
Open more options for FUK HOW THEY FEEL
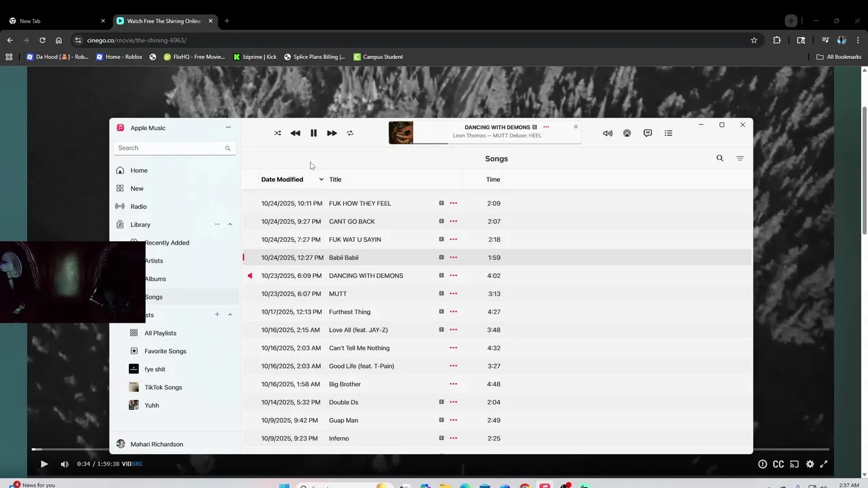point(453,203)
